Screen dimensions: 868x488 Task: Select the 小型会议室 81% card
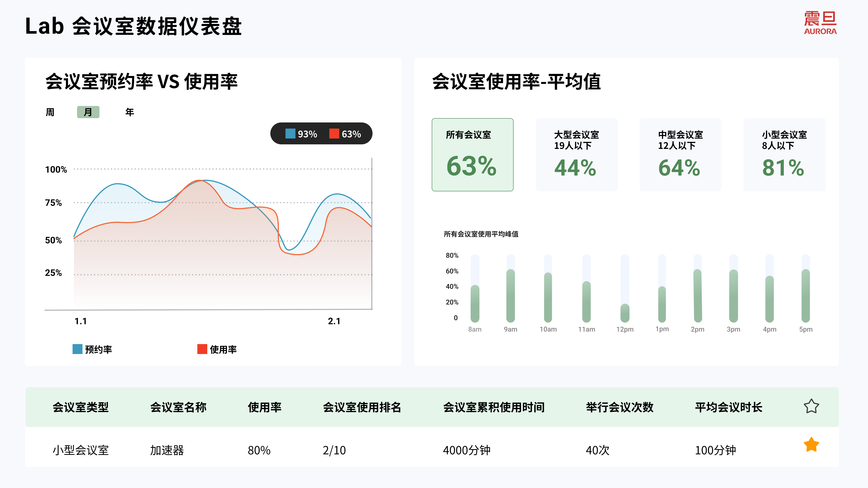point(784,155)
